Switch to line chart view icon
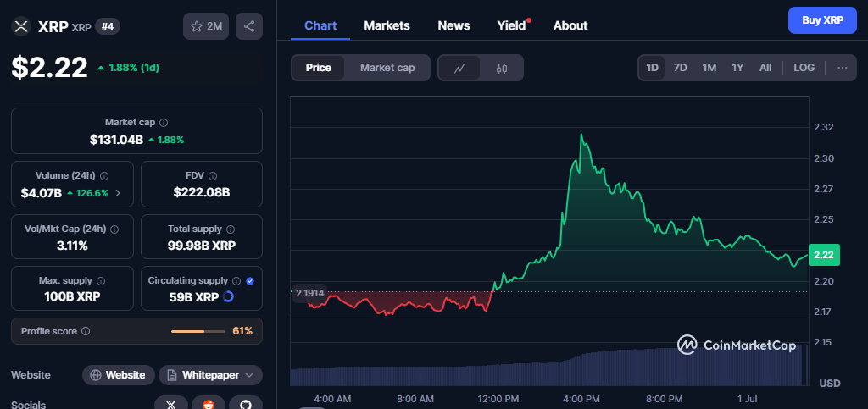Image resolution: width=868 pixels, height=409 pixels. click(459, 68)
